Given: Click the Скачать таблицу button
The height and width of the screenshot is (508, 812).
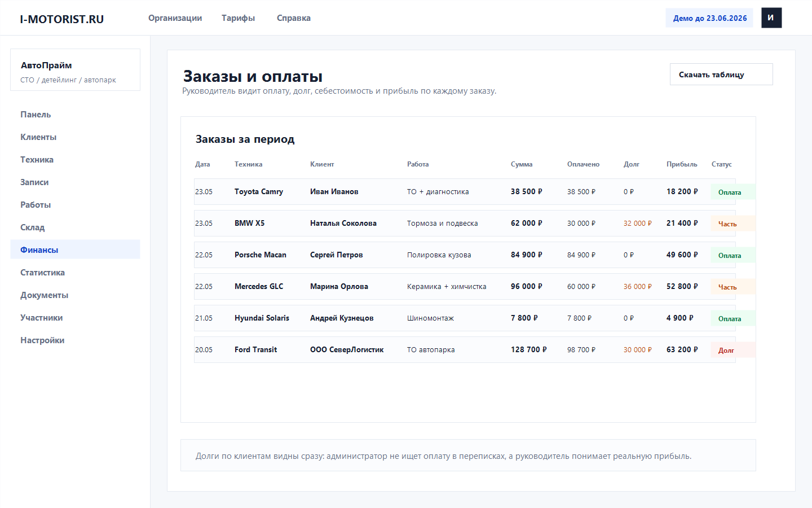Looking at the screenshot, I should [721, 75].
